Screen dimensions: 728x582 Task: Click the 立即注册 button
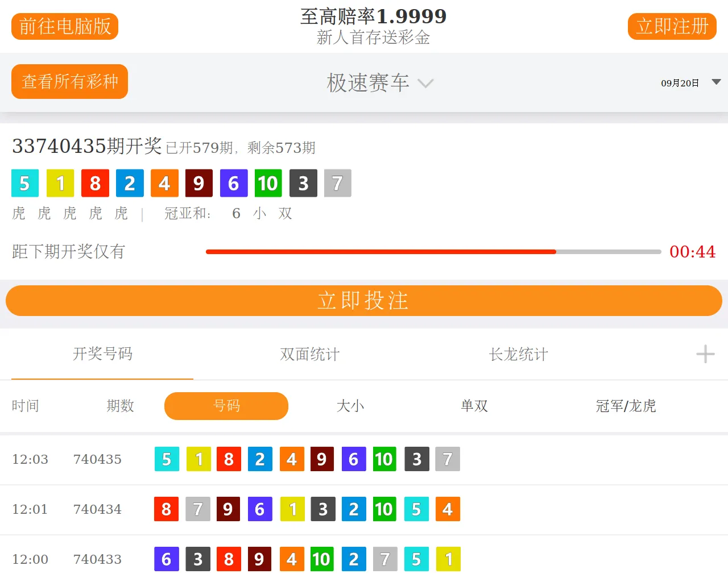(x=672, y=26)
